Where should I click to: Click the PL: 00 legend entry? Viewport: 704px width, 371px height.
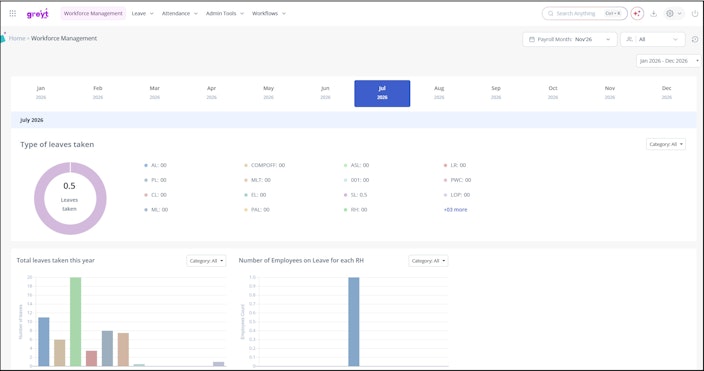click(x=155, y=180)
